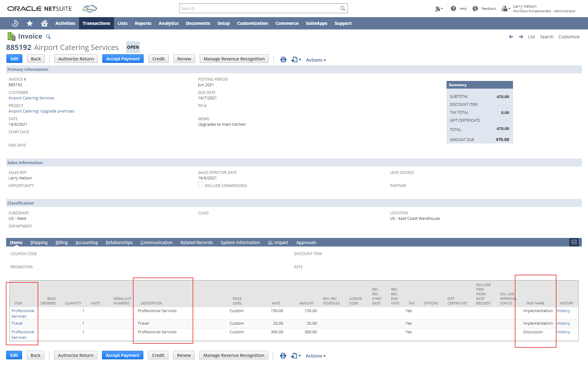The width and height of the screenshot is (588, 367).
Task: Open dropdown arrow next to top new document icon
Action: tap(300, 59)
